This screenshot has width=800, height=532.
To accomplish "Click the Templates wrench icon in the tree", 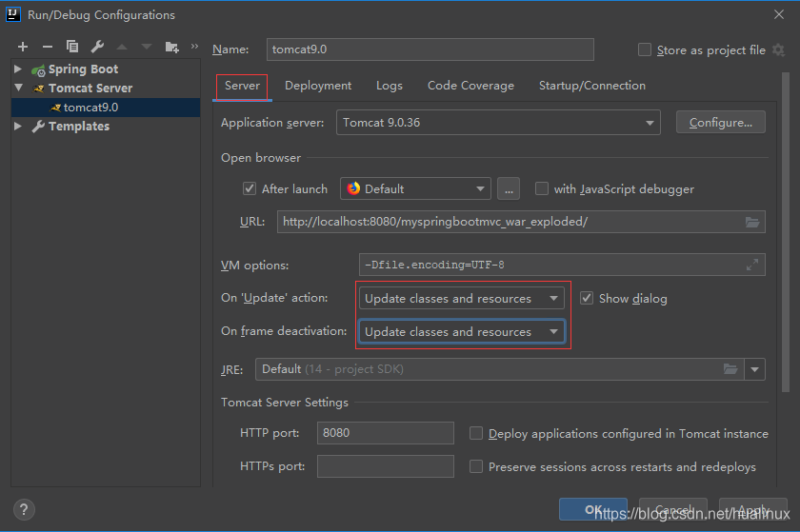I will (x=38, y=127).
